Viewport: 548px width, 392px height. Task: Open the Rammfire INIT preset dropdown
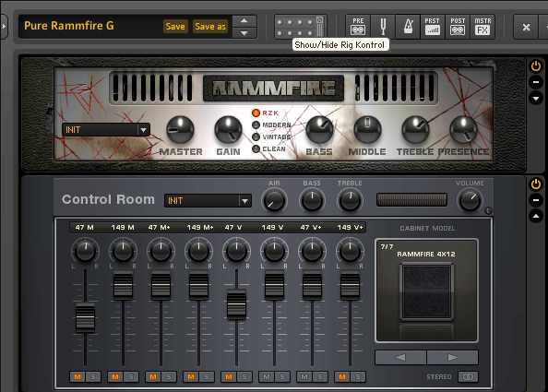[106, 130]
